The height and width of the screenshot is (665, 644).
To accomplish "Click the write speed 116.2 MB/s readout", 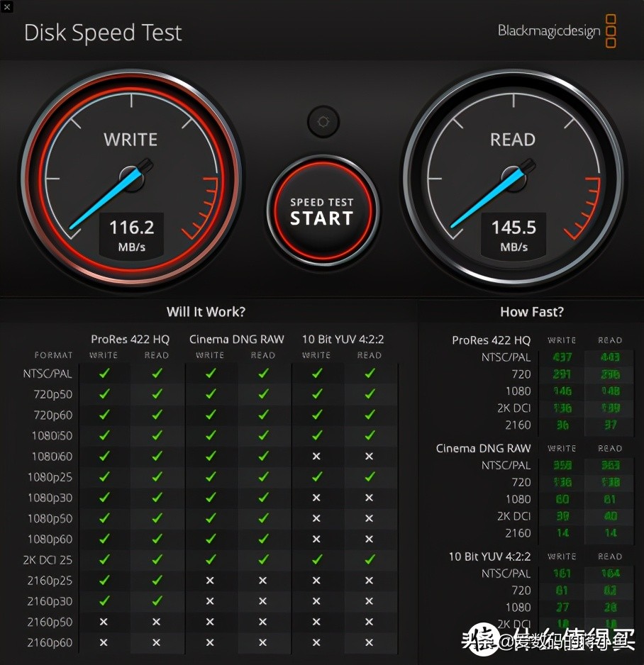I will pos(131,235).
